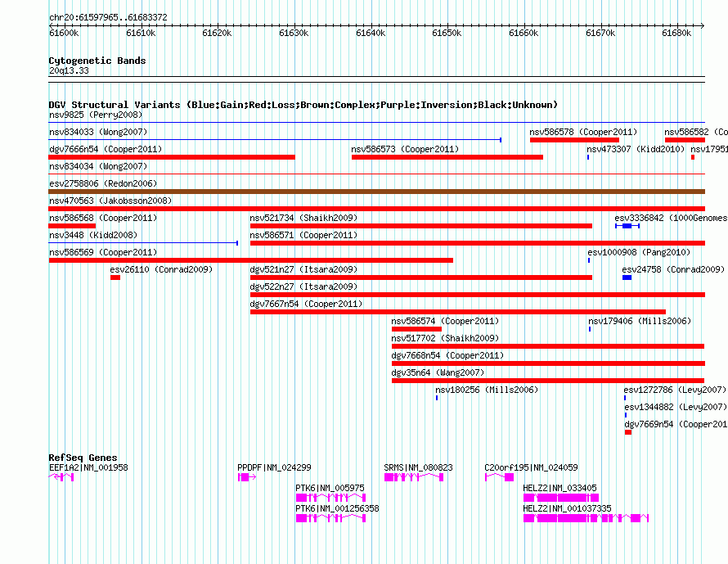This screenshot has width=728, height=564.
Task: Click the C20orf195 gene model glyph
Action: coord(499,477)
